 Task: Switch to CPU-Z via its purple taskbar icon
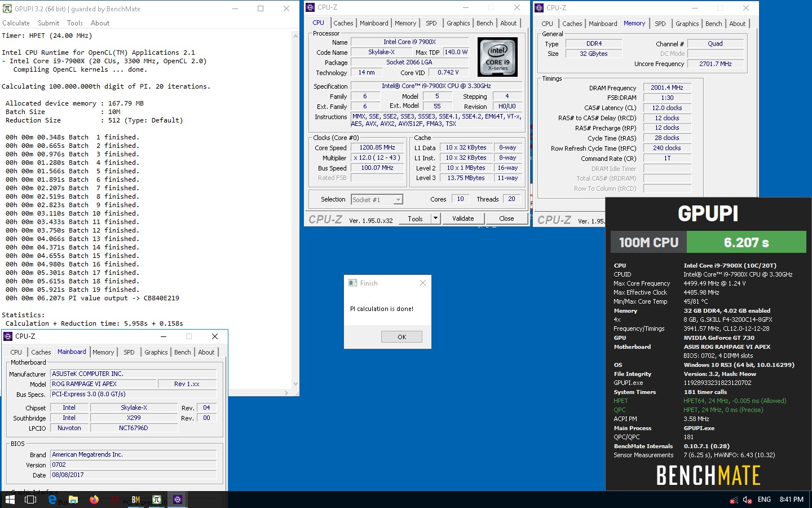pos(178,500)
